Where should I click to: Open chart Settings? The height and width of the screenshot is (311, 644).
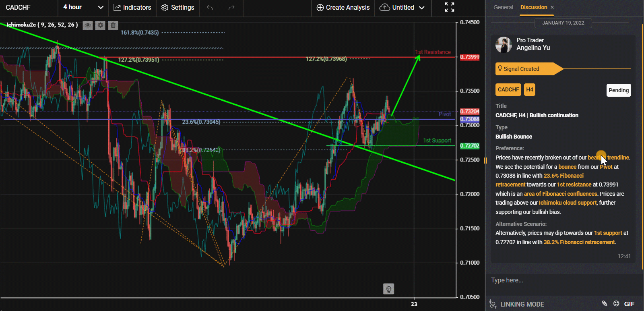tap(178, 7)
